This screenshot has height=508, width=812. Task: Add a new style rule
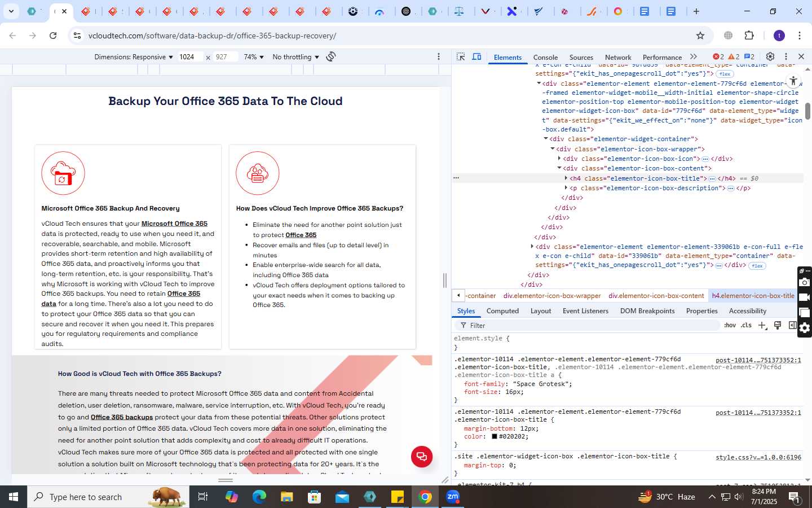coord(762,325)
